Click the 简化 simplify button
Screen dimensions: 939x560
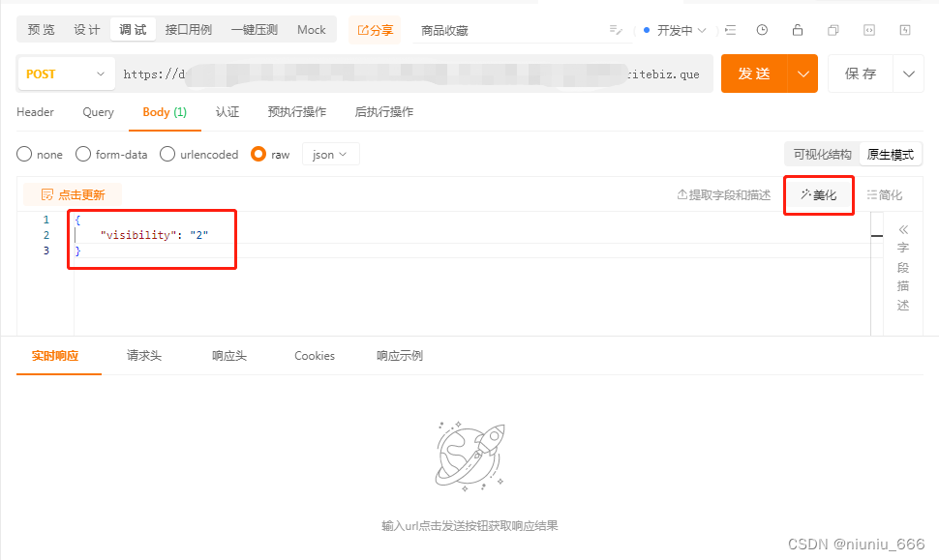pyautogui.click(x=885, y=195)
